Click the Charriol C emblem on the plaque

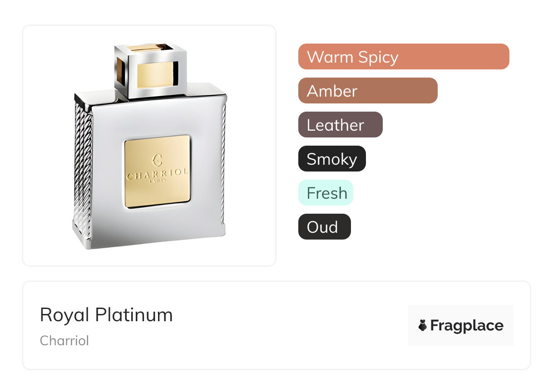(157, 160)
